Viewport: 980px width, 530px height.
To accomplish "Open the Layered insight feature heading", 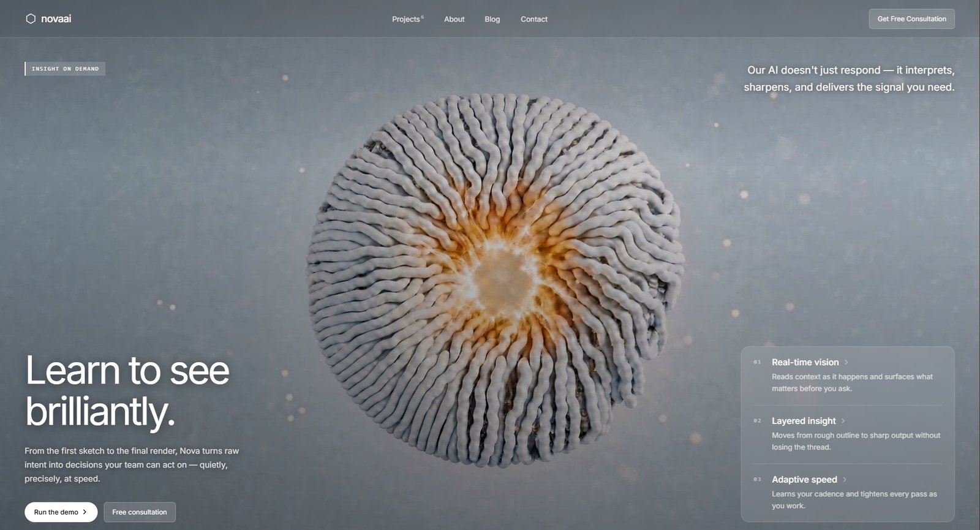I will pos(804,421).
